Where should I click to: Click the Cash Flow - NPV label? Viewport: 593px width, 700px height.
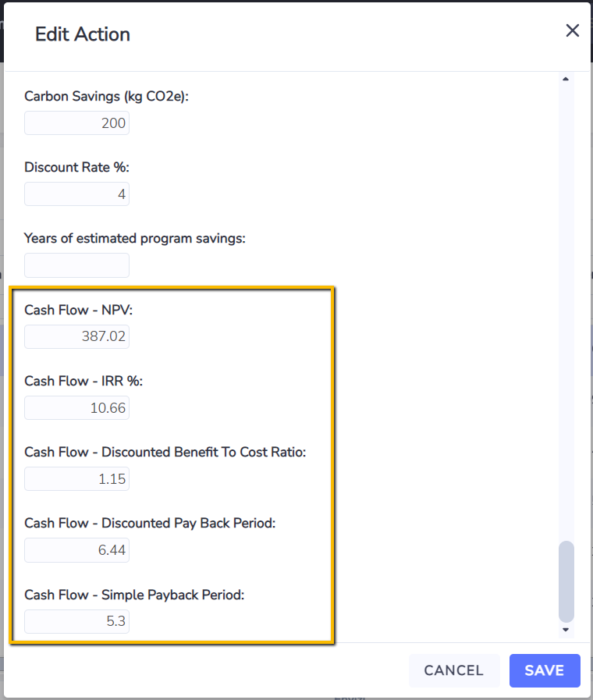click(79, 310)
